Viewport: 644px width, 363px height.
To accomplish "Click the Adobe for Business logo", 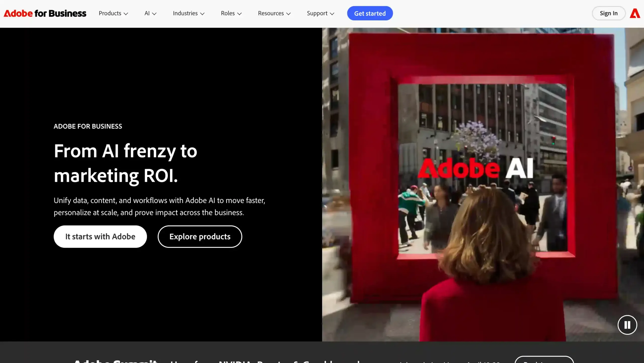I will click(x=45, y=13).
